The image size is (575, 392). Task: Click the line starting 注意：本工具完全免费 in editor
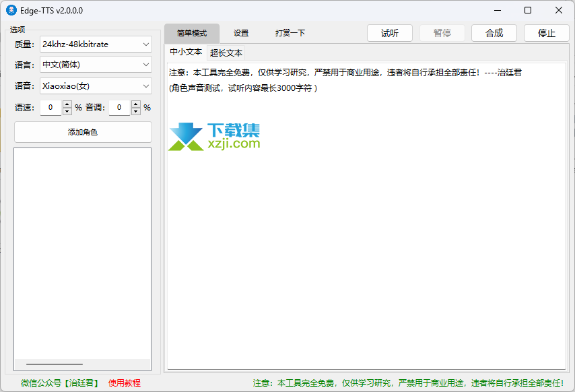(x=345, y=73)
